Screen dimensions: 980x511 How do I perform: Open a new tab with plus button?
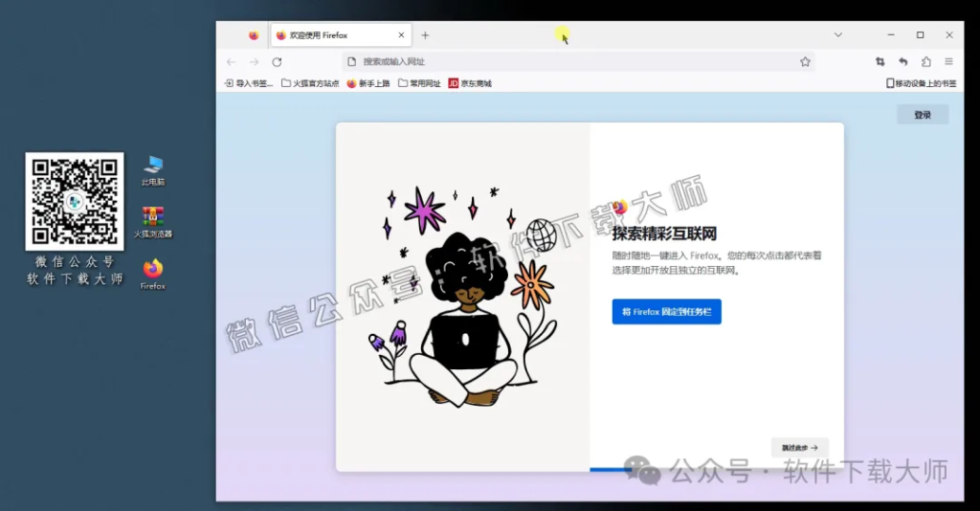(x=425, y=35)
